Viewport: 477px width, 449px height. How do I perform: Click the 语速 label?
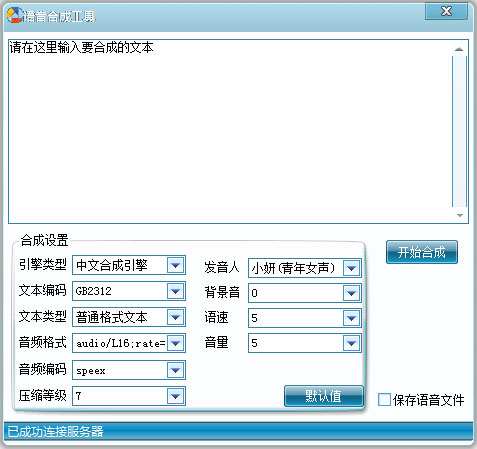pyautogui.click(x=216, y=317)
